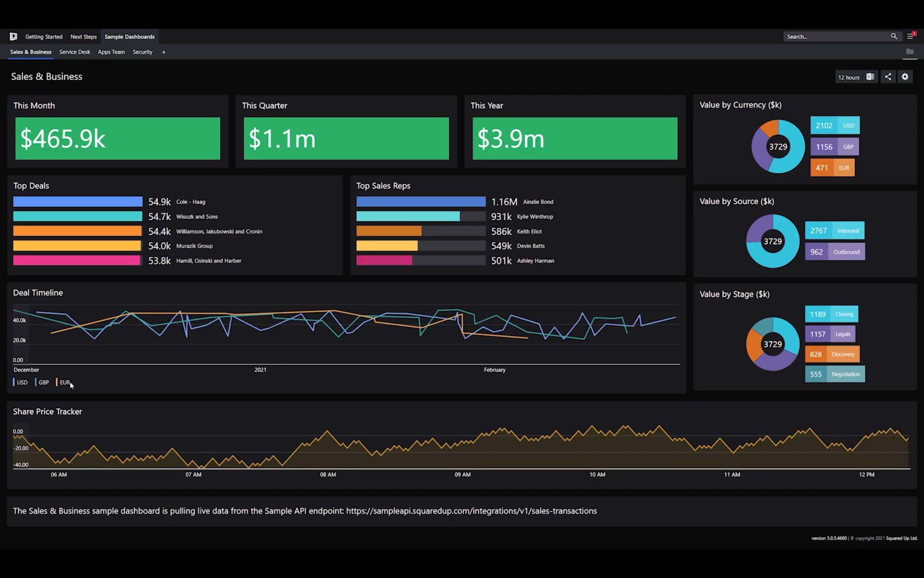924x578 pixels.
Task: Click the Murazik Group deal label
Action: pos(194,246)
